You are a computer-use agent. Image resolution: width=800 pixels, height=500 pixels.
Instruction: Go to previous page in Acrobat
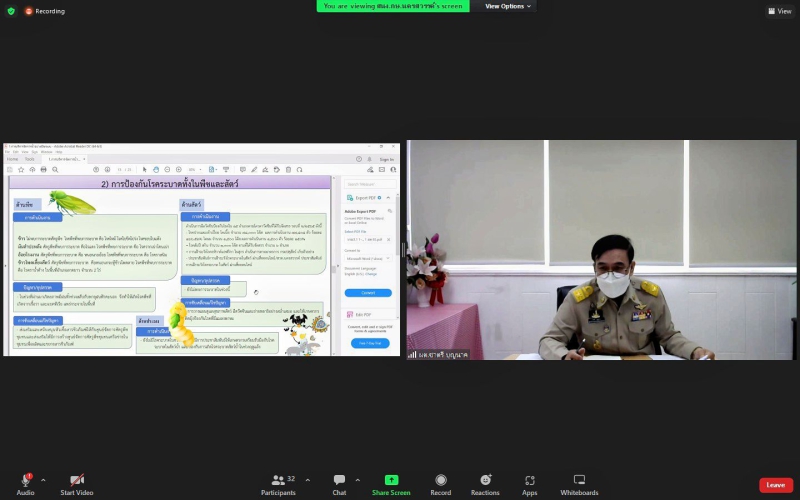96,169
